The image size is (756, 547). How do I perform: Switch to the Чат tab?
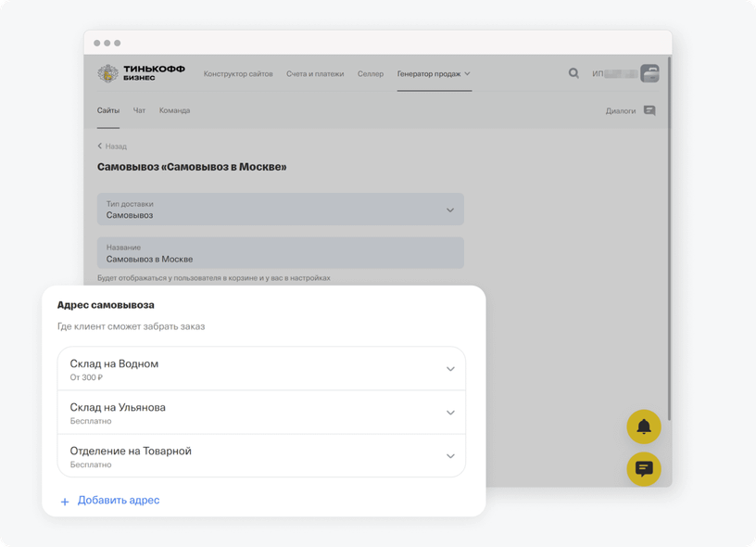(x=139, y=110)
